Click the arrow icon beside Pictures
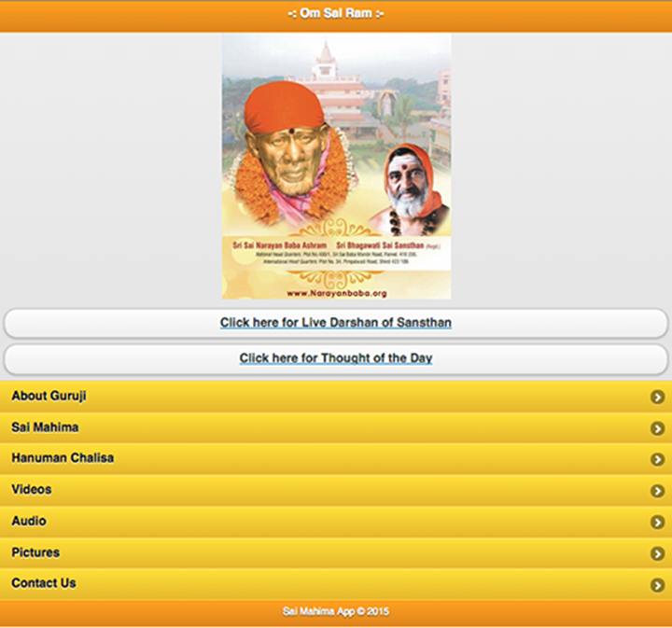Screen dimensions: 672x628 [x=657, y=553]
